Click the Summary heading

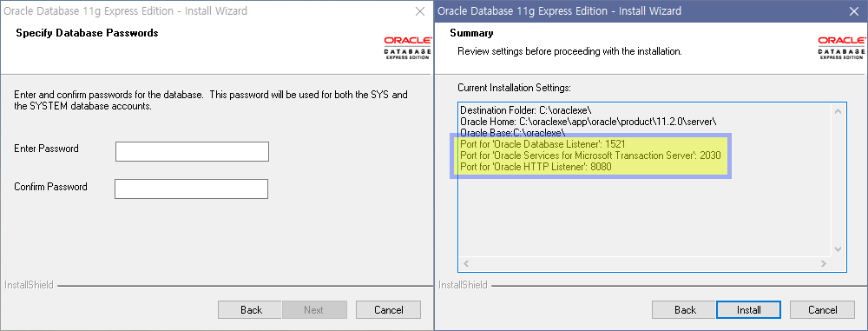(471, 33)
